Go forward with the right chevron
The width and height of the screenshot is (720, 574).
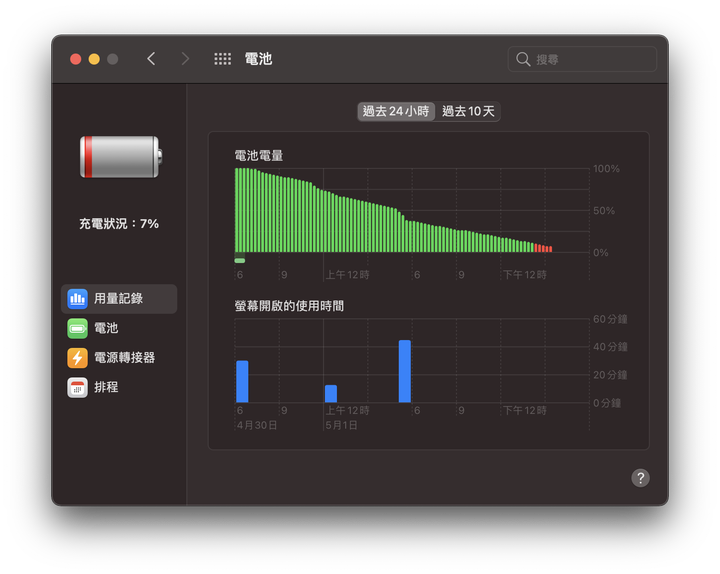(x=185, y=59)
